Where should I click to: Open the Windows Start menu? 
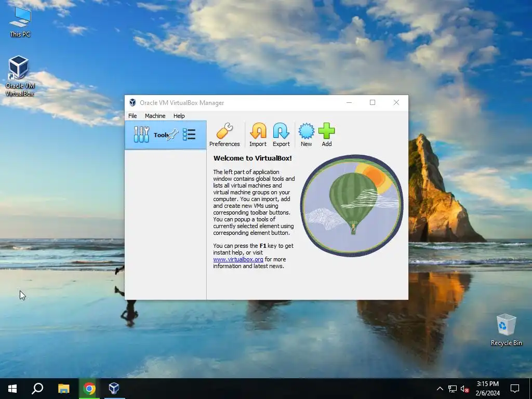12,389
